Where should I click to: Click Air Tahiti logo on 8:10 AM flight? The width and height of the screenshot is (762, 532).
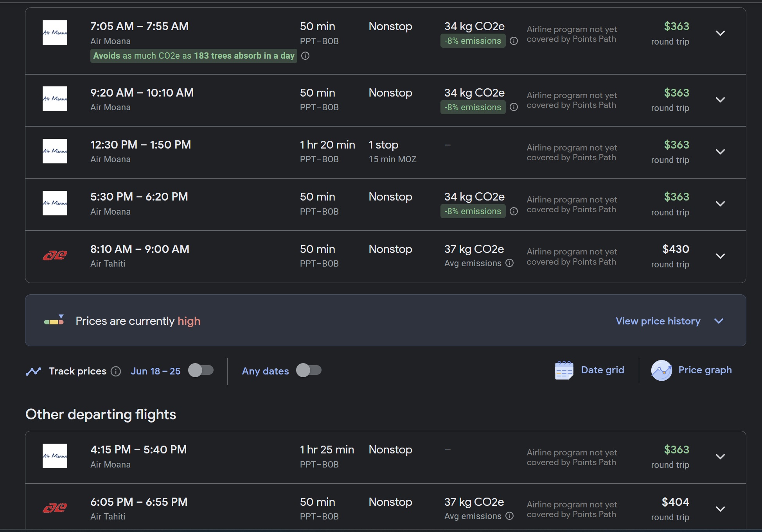[x=55, y=256]
